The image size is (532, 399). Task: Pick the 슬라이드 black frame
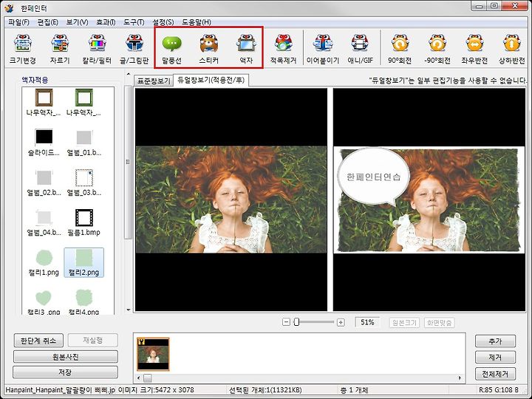click(x=44, y=142)
